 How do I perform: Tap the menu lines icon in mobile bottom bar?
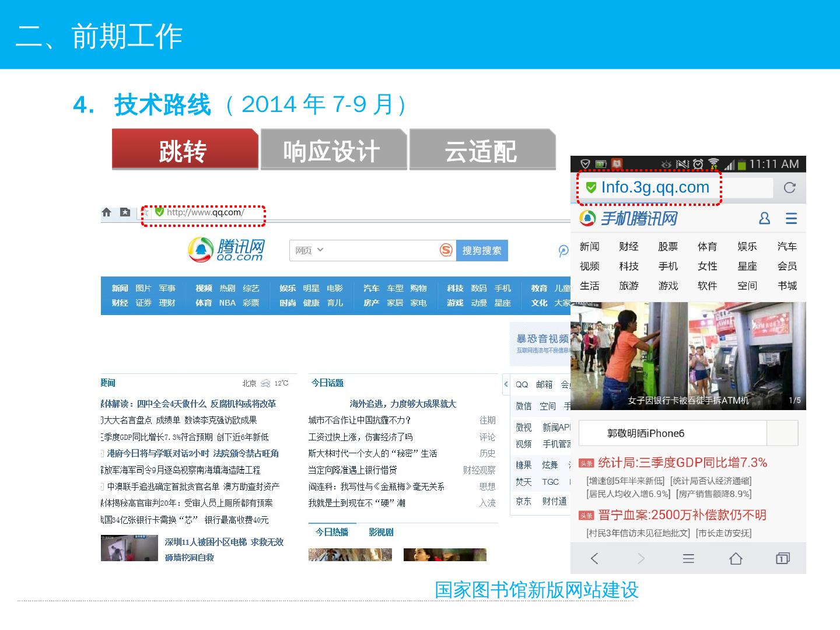pos(688,558)
